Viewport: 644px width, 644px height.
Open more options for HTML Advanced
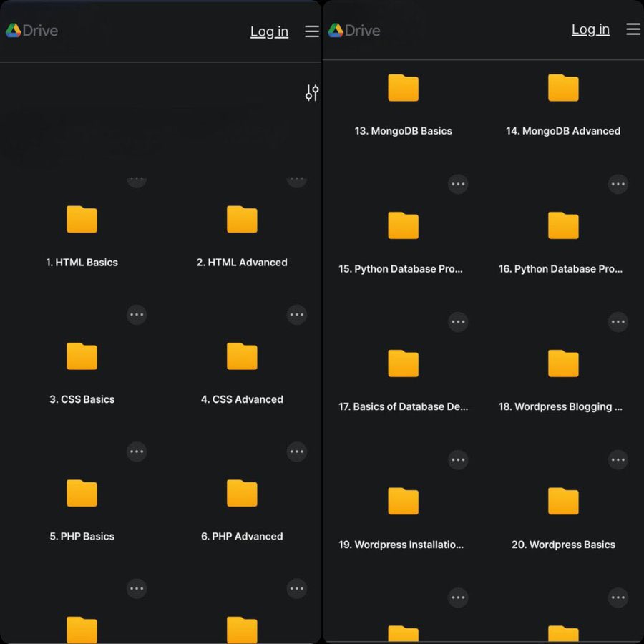(297, 179)
